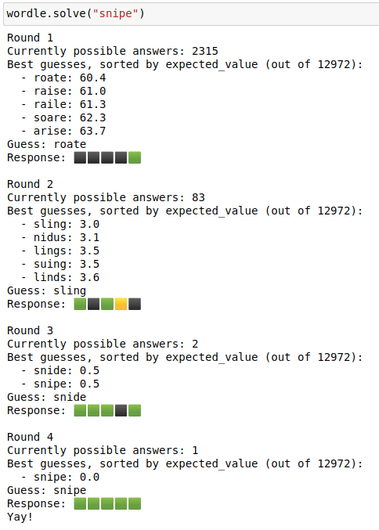Click the yellow square in Round 2 response
This screenshot has width=379, height=530.
coord(121,304)
